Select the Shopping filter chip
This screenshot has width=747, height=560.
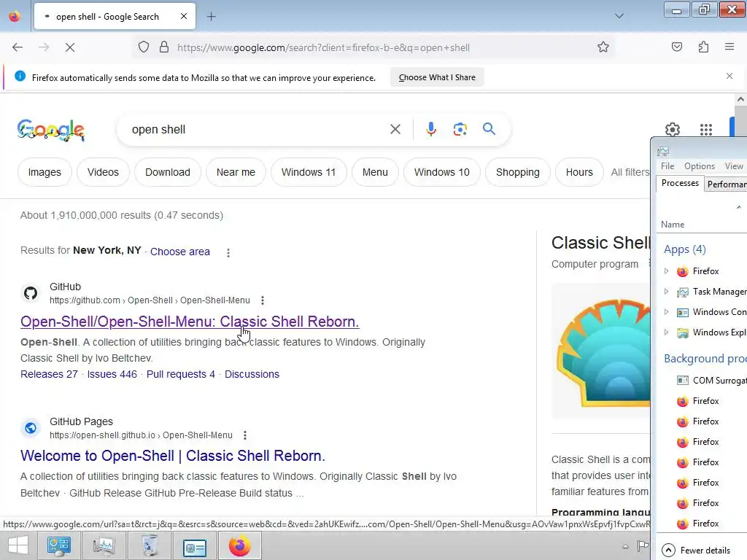click(x=517, y=172)
